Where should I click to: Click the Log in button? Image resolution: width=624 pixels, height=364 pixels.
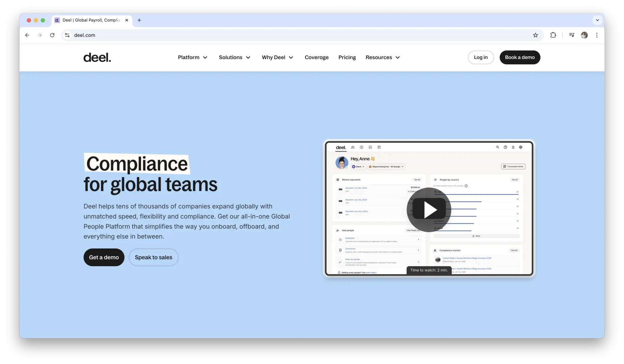481,57
